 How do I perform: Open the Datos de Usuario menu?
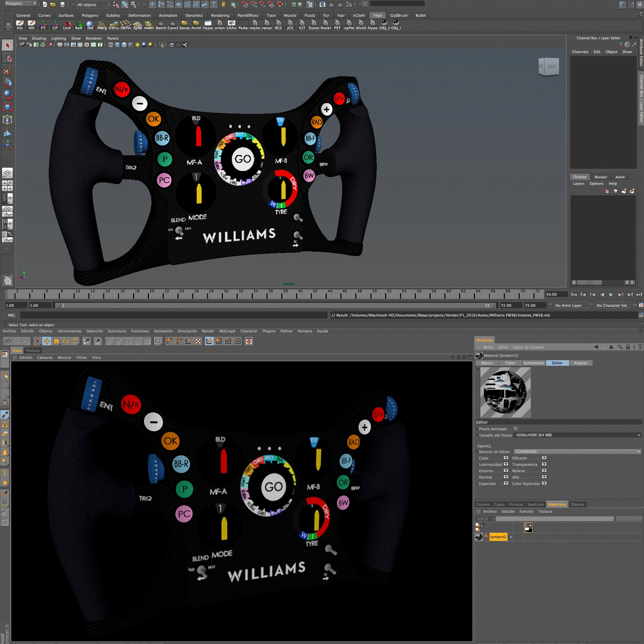click(x=528, y=347)
